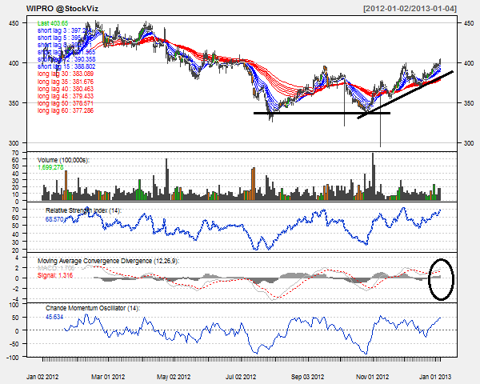Select the green volume value '1,699,276'
480x384 pixels.
50,168
